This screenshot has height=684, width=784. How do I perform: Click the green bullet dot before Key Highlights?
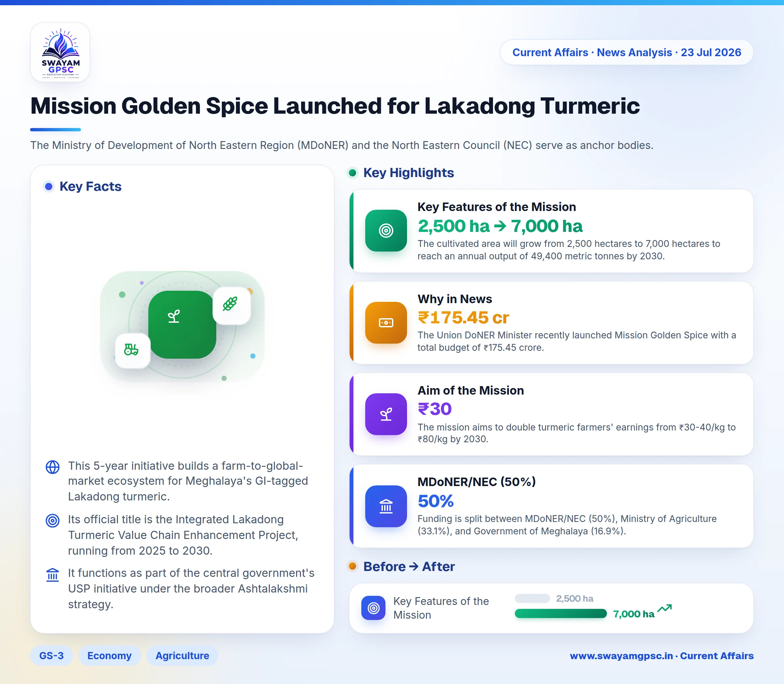352,173
